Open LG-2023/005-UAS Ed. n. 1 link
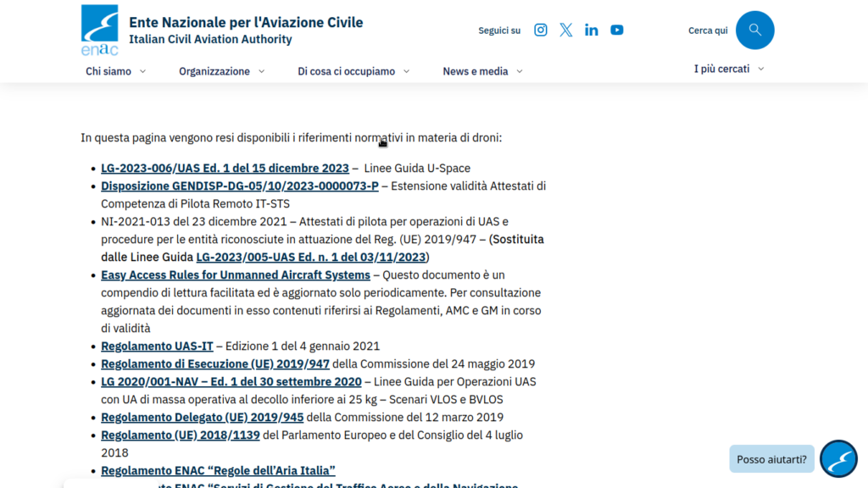Screen dimensions: 868x488 click(x=311, y=258)
